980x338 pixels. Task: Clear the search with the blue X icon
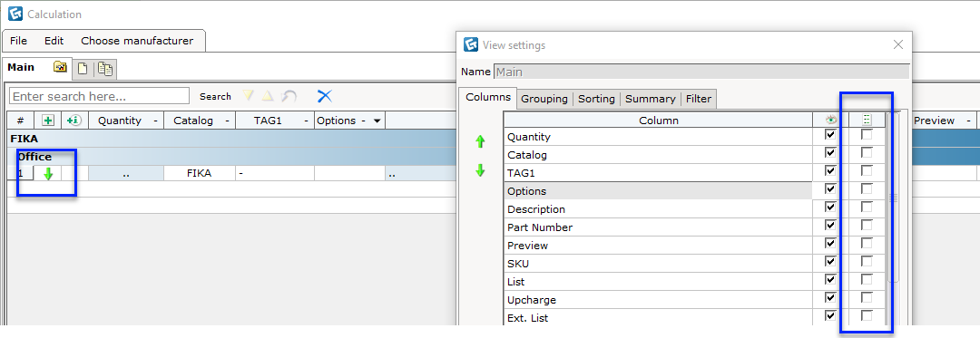[324, 96]
